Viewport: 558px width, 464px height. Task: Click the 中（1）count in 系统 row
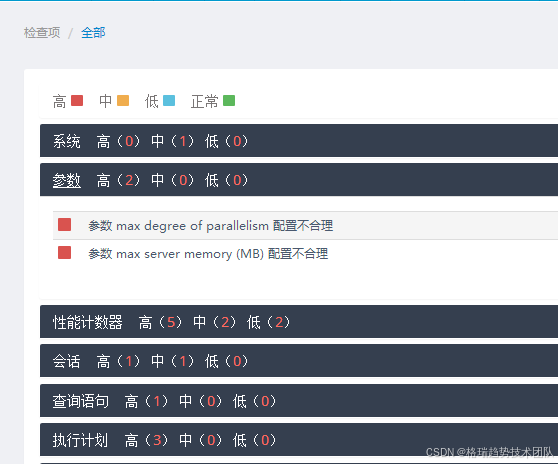pyautogui.click(x=173, y=141)
